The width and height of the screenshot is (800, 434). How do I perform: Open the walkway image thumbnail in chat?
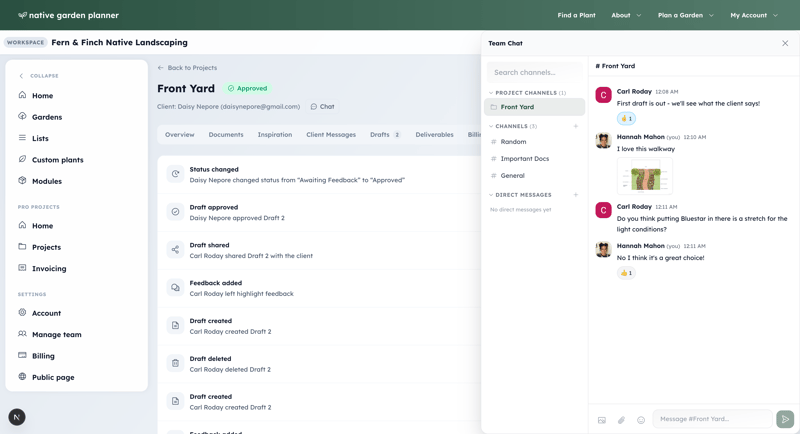coord(645,176)
